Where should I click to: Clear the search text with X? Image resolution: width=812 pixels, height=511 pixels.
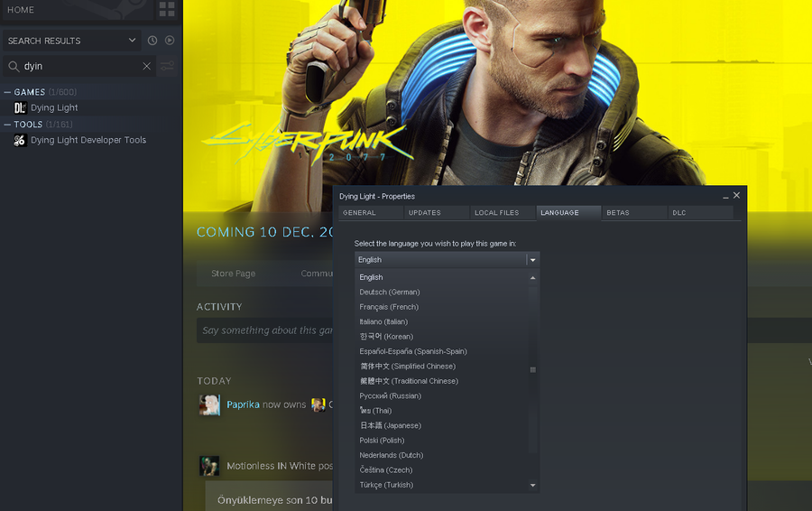[146, 66]
